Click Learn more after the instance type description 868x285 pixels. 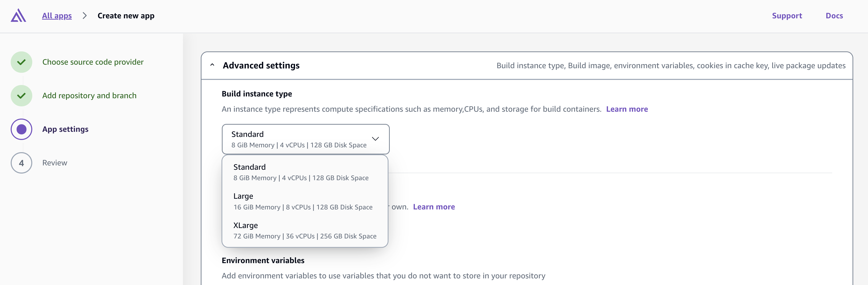(627, 109)
